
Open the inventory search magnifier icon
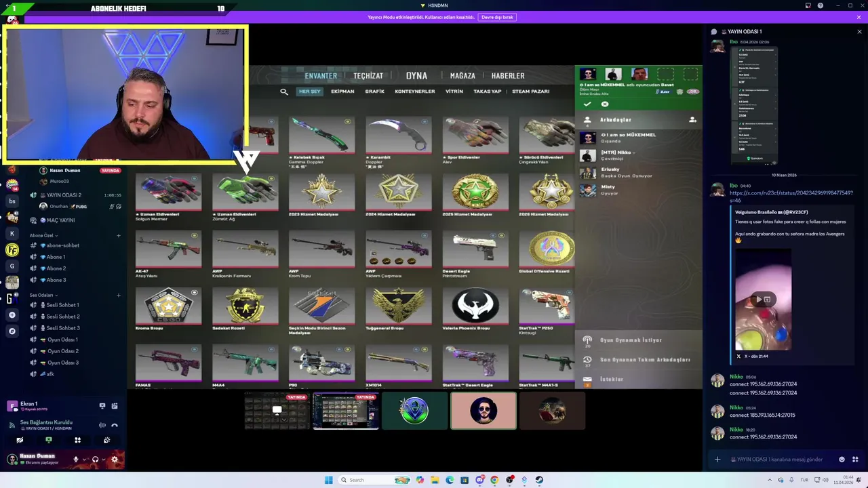(284, 91)
